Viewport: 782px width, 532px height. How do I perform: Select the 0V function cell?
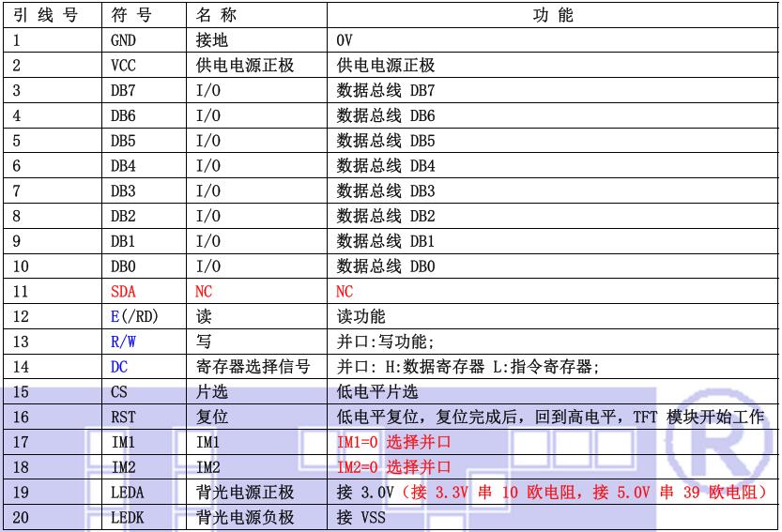pos(345,41)
